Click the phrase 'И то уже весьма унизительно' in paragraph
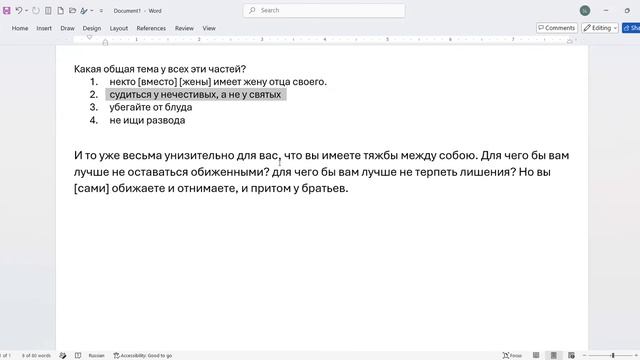This screenshot has width=640, height=360. [x=153, y=156]
